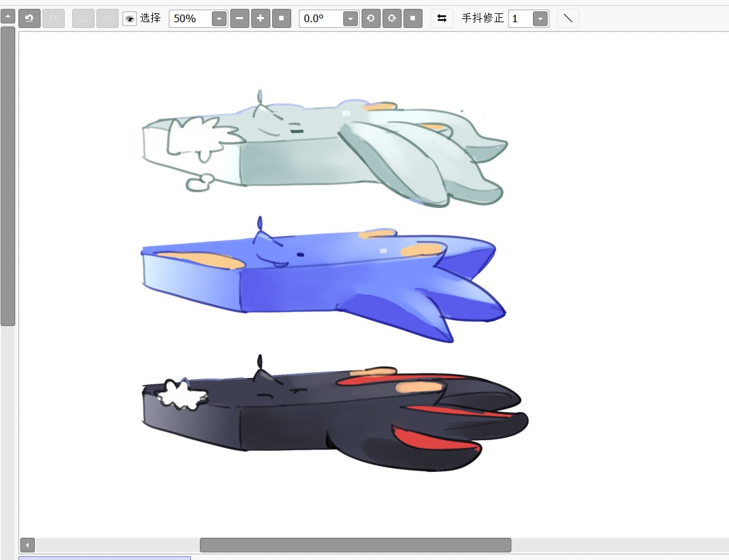The height and width of the screenshot is (560, 729).
Task: Zoom in with the plus button
Action: (261, 18)
